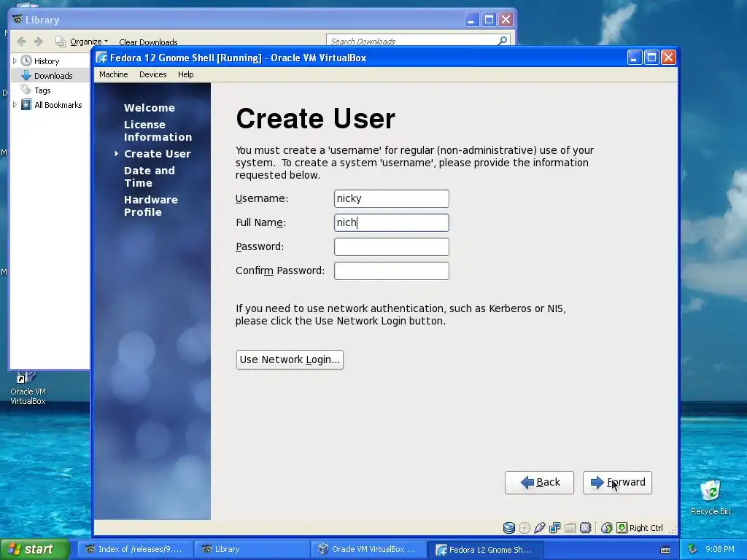Switch to Fedora 12 Gnome Shell taskbar item
The width and height of the screenshot is (747, 560).
pos(486,550)
